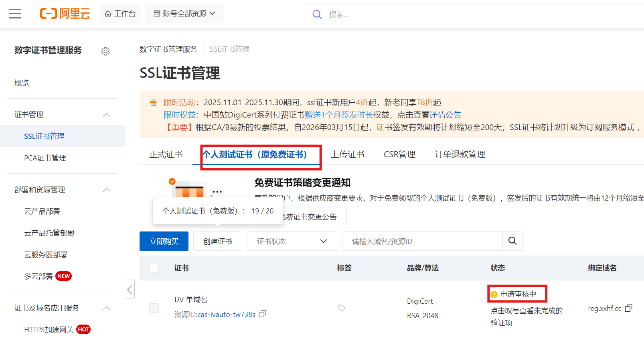This screenshot has height=341, width=644.
Task: Open the hamburger navigation menu
Action: pyautogui.click(x=15, y=14)
